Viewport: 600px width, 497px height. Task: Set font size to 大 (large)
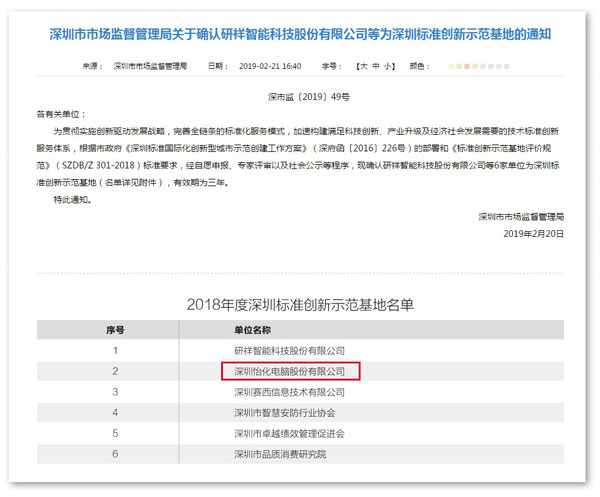pyautogui.click(x=364, y=66)
